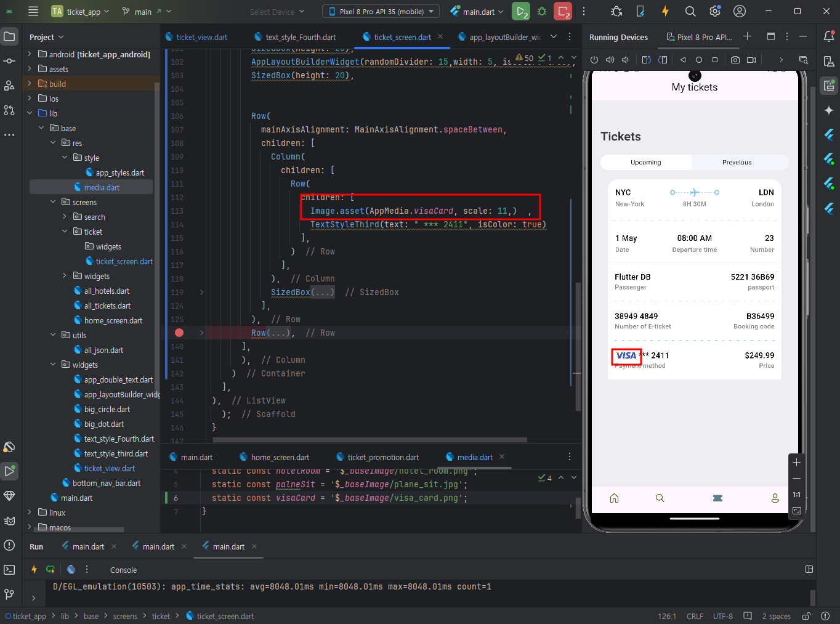Open the Pull Requests sidebar icon
Viewport: 840px width, 624px height.
9,110
